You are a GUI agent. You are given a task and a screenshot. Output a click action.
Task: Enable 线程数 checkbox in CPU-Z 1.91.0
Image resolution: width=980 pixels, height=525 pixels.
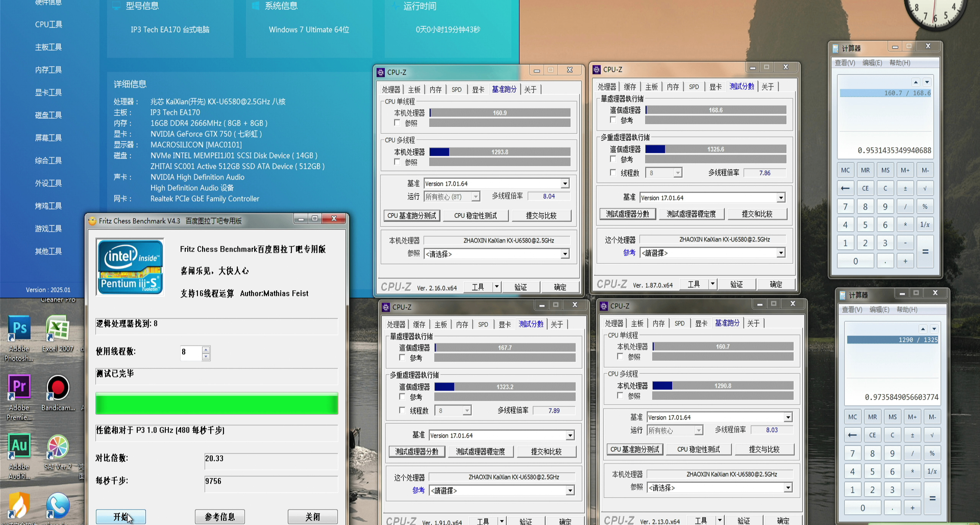(402, 410)
